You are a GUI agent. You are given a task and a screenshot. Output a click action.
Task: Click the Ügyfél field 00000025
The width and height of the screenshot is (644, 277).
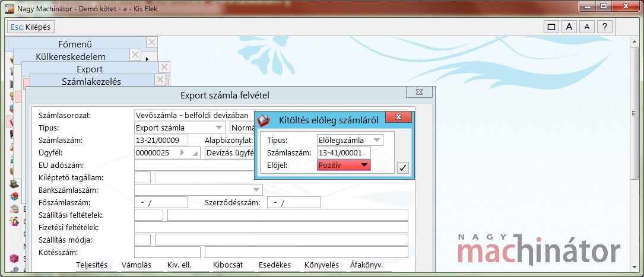click(167, 152)
